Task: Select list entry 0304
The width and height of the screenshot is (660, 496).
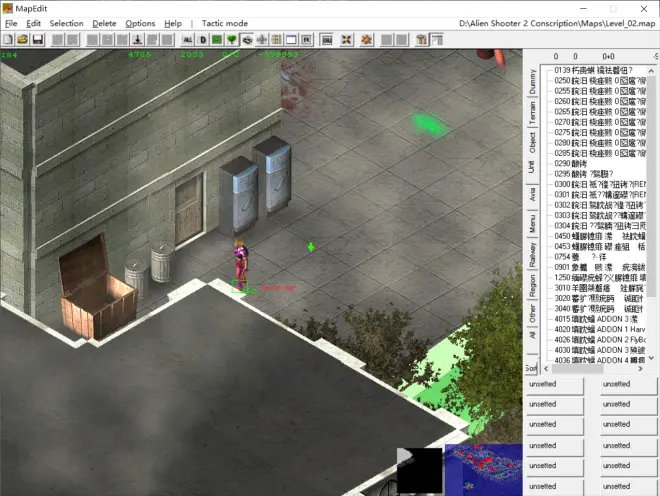Action: pos(600,226)
